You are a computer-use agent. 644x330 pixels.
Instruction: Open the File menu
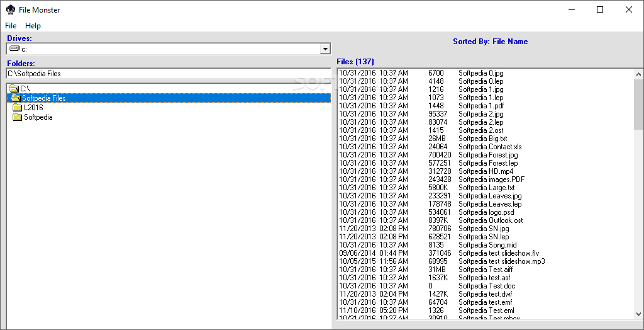[11, 26]
